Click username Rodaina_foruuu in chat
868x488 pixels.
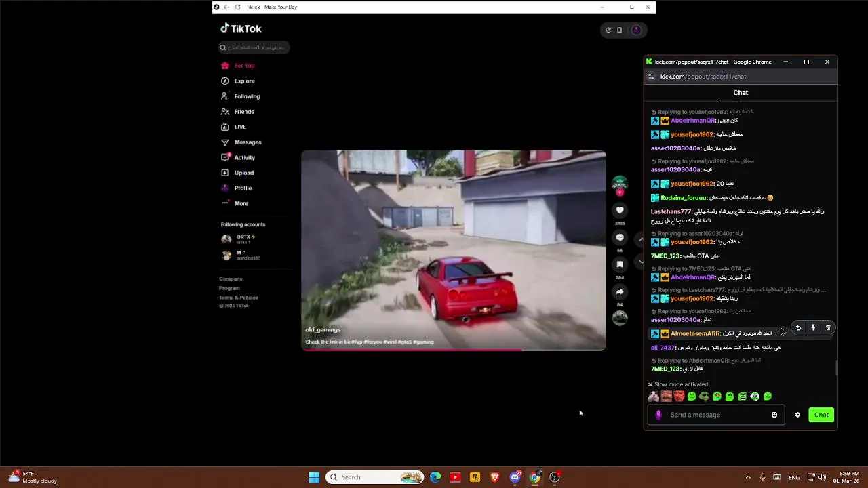[x=684, y=198]
